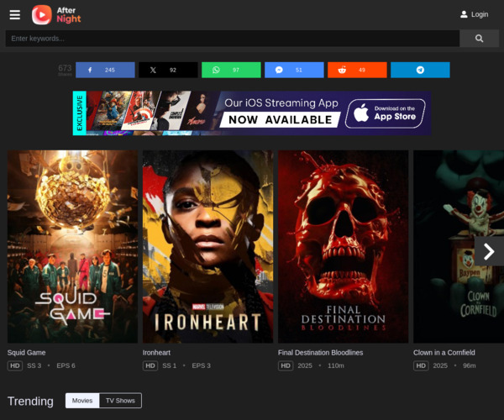Submit search with the magnifier button
The width and height of the screenshot is (504, 420).
point(479,39)
